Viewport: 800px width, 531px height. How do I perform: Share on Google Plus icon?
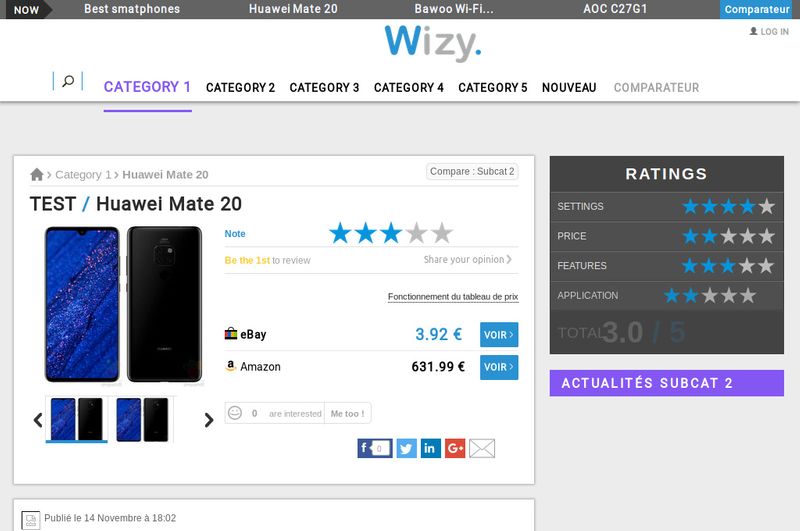click(455, 448)
